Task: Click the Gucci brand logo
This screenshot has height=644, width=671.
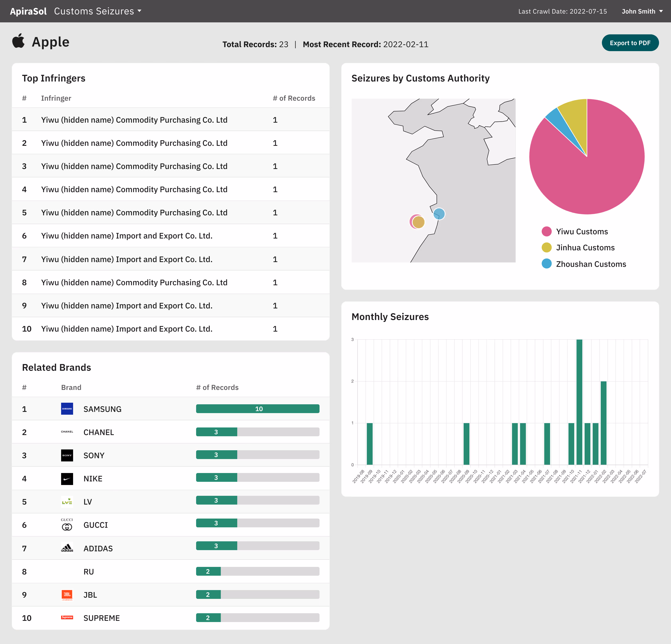Action: point(67,525)
